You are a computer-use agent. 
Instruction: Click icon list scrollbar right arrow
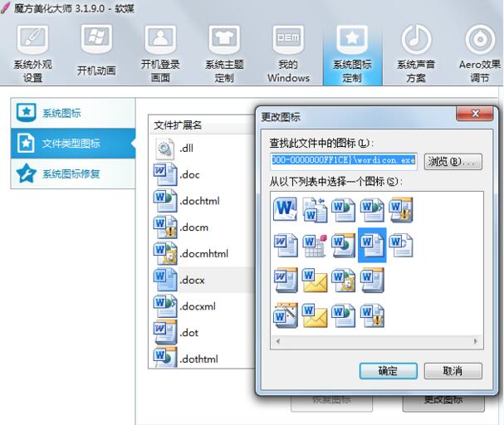476,341
